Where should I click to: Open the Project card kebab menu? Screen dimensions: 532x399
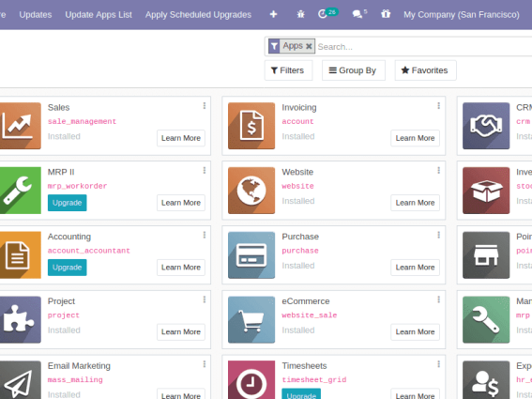(x=205, y=299)
